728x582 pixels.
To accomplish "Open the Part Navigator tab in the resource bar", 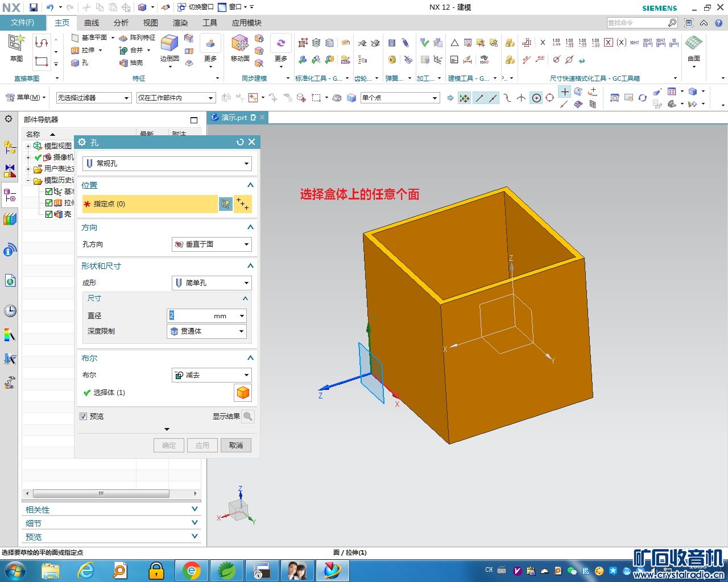I will tap(10, 196).
